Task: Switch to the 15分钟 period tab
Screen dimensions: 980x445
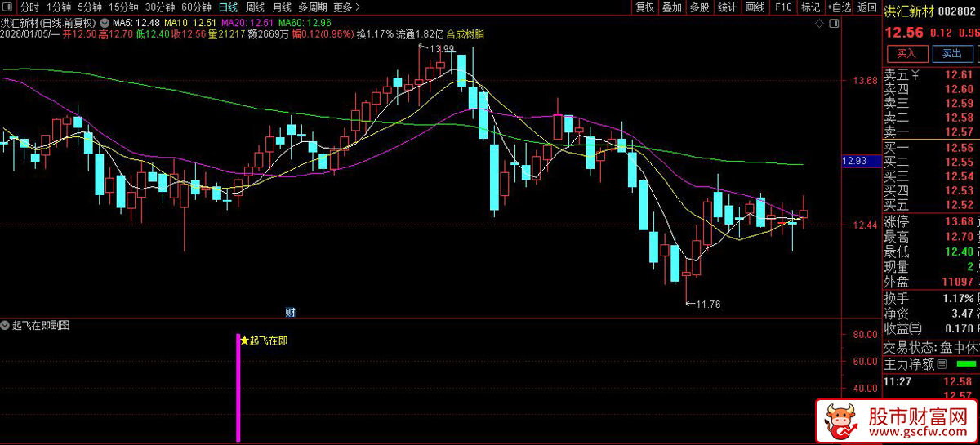Action: point(123,7)
